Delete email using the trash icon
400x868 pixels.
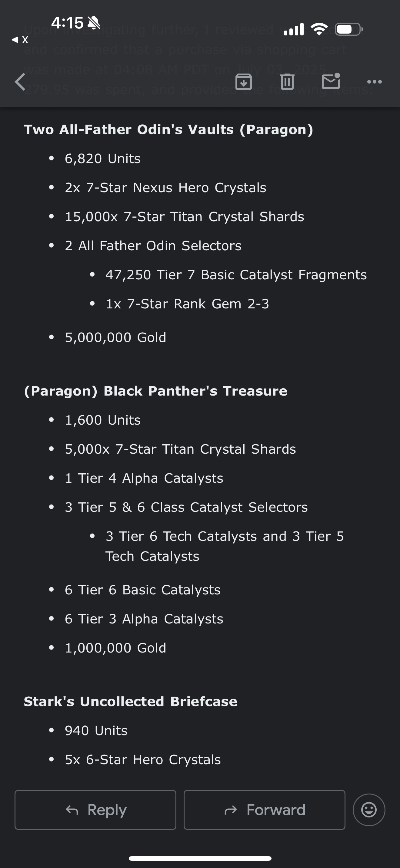click(287, 81)
